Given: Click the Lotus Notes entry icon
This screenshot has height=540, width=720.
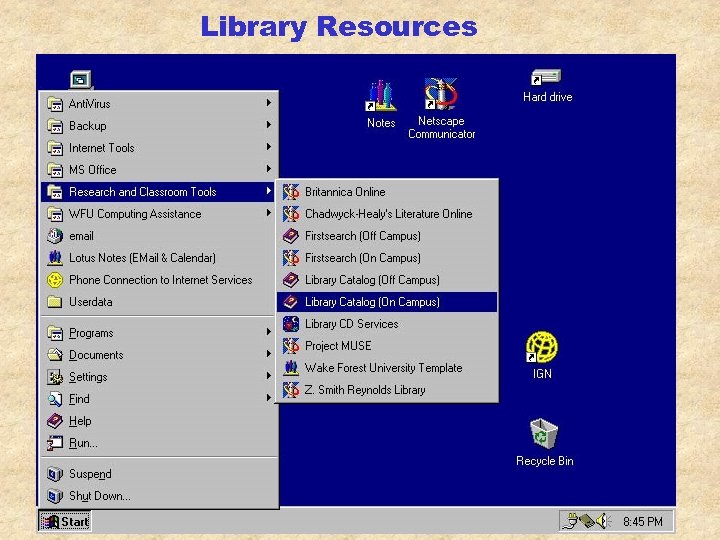Looking at the screenshot, I should (55, 258).
